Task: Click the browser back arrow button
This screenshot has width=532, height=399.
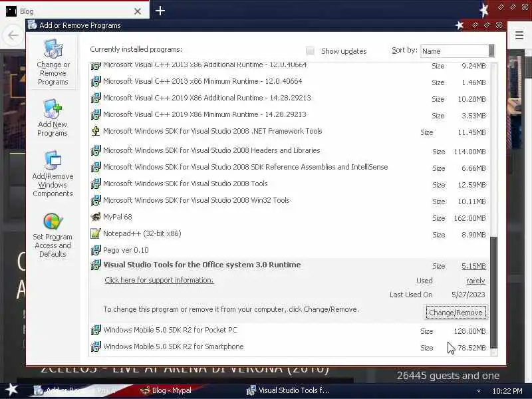Action: (13, 35)
